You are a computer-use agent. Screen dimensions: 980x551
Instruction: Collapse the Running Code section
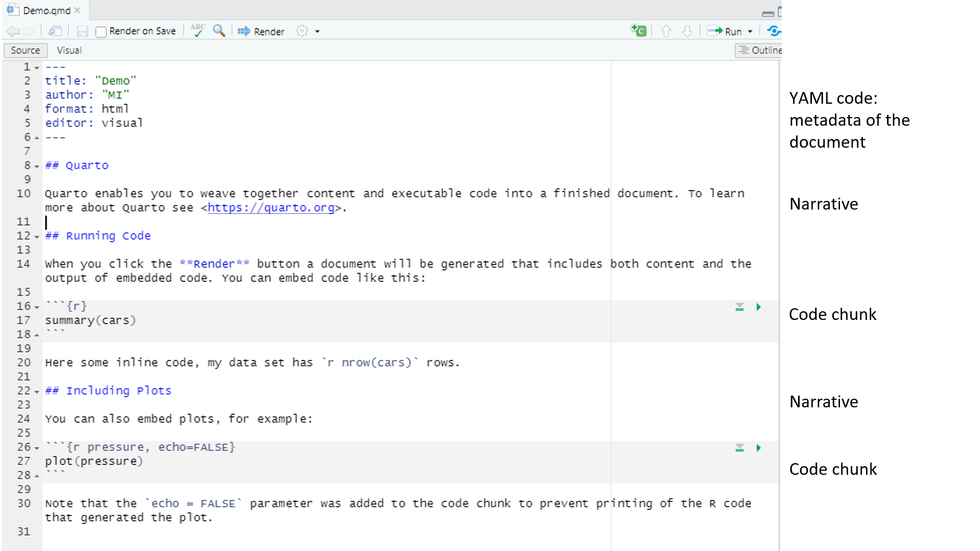point(37,237)
